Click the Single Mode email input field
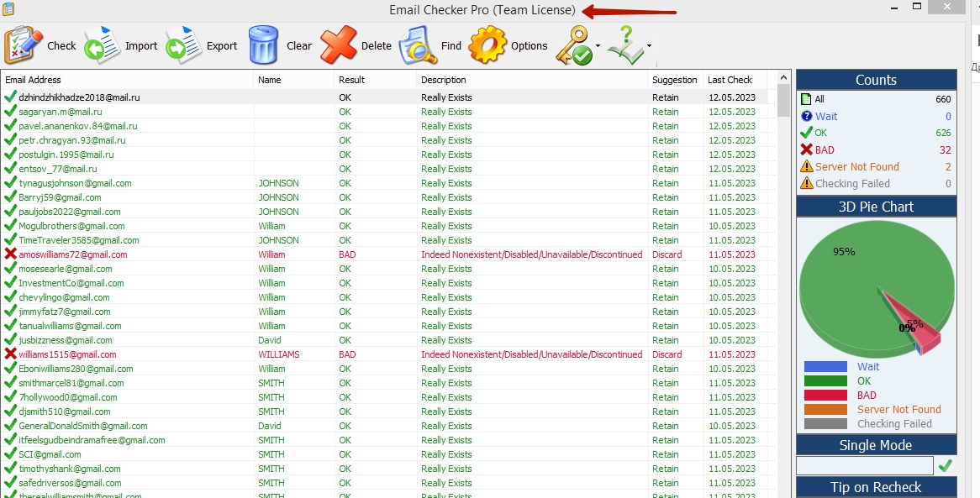 [x=864, y=465]
